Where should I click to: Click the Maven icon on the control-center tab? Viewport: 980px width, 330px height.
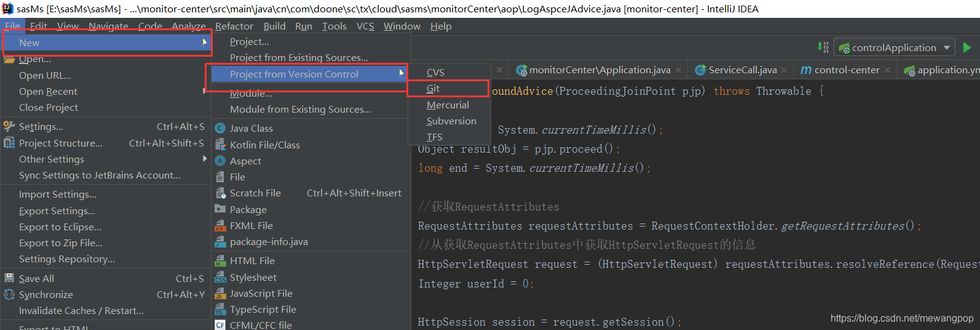point(806,70)
